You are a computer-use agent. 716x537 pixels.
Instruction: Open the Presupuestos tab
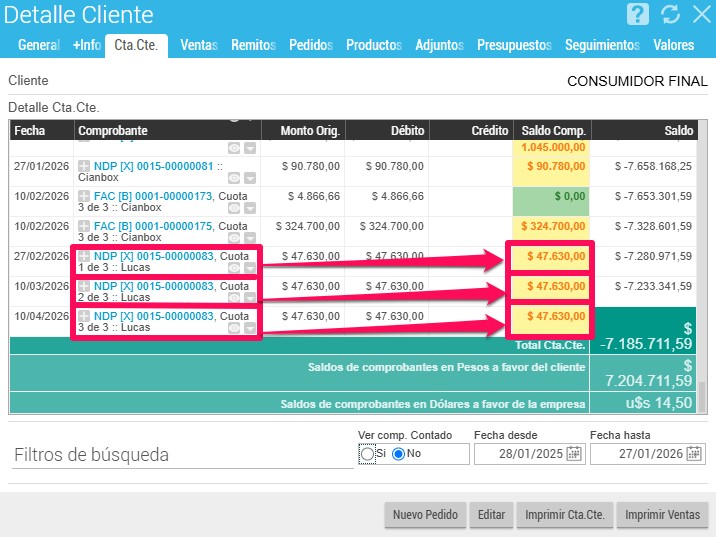pyautogui.click(x=514, y=45)
